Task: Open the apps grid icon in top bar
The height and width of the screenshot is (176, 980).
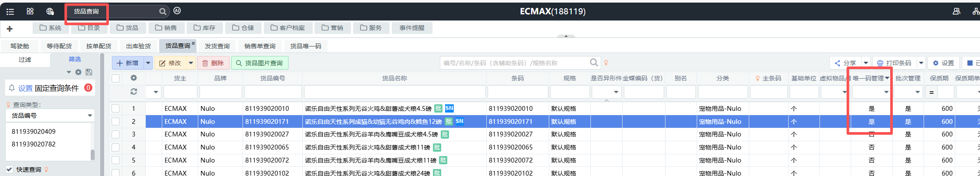Action: coord(30,11)
